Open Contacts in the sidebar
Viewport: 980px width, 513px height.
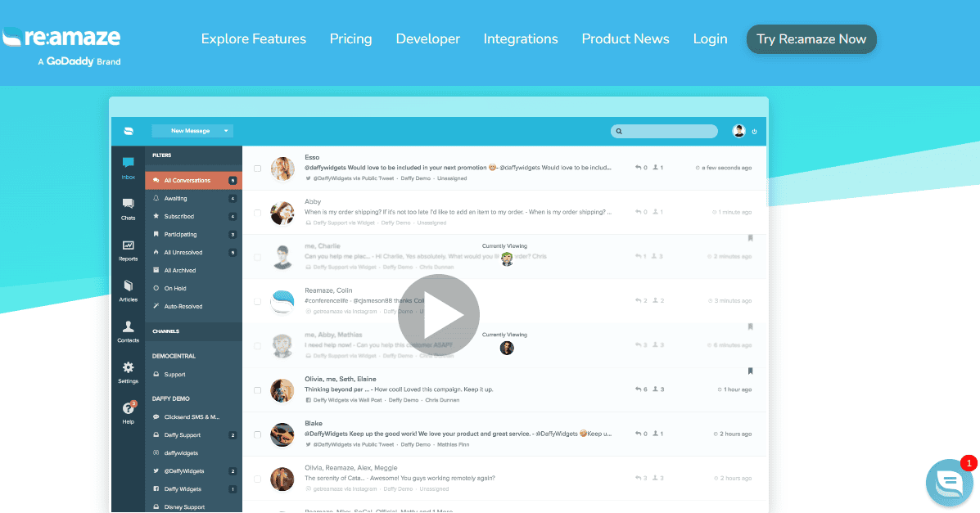pos(128,330)
